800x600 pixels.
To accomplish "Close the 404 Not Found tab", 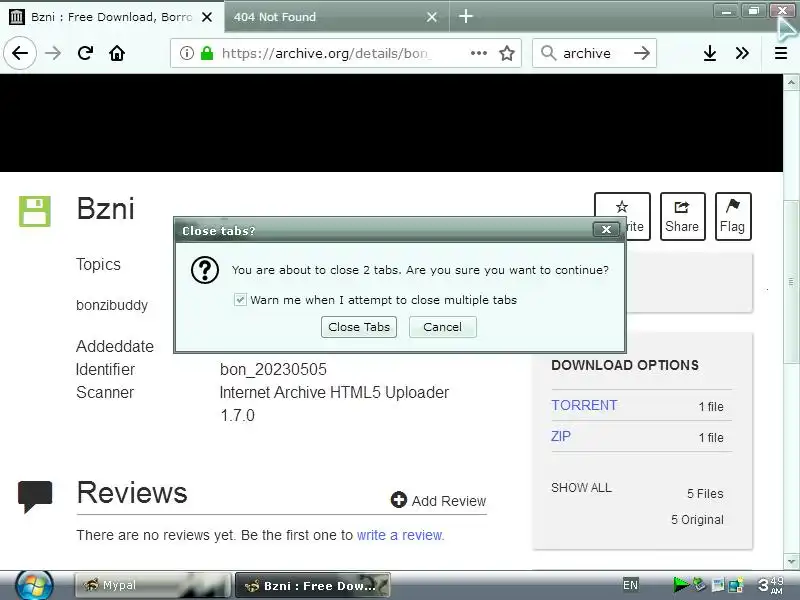I will (432, 17).
